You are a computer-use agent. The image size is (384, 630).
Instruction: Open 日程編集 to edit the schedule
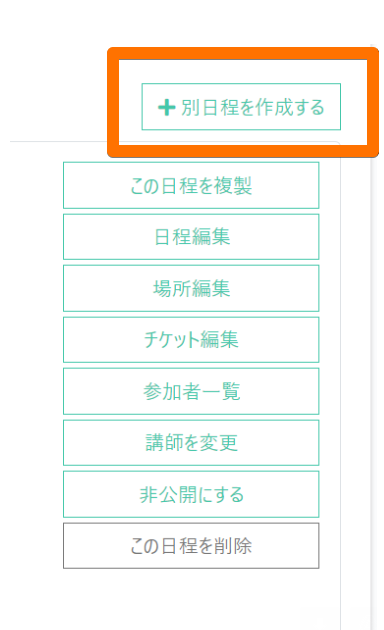tap(191, 237)
